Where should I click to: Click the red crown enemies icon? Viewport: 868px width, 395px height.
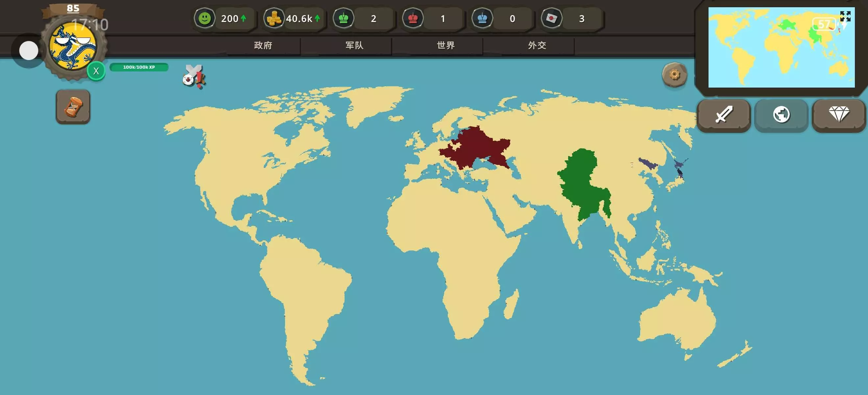413,18
